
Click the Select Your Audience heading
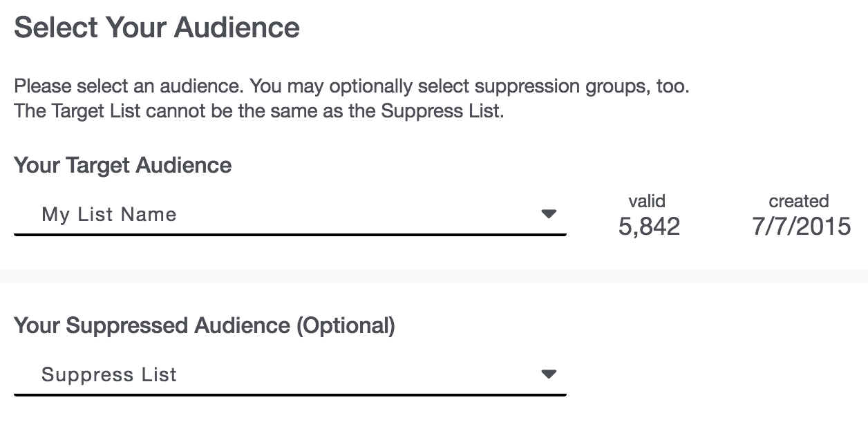tap(157, 28)
